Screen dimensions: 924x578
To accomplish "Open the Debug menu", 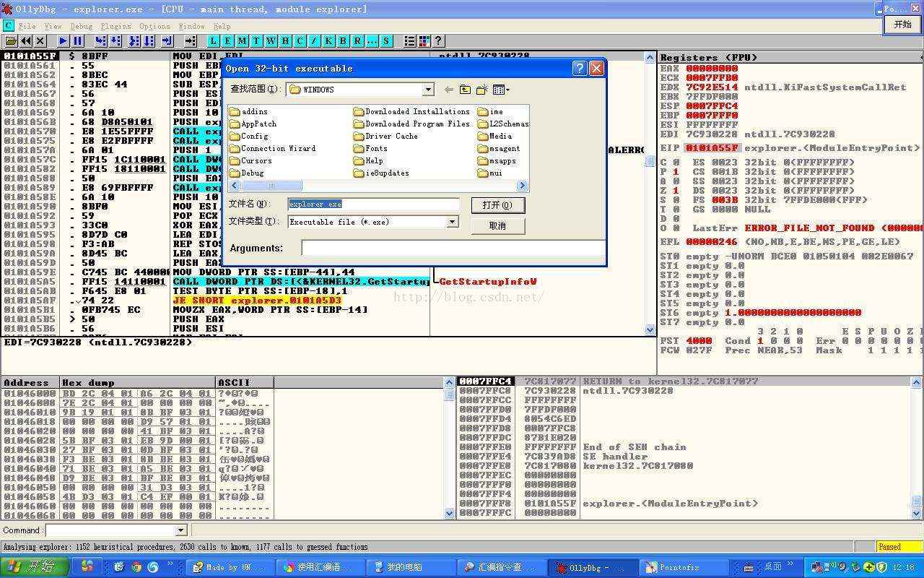I will point(81,26).
